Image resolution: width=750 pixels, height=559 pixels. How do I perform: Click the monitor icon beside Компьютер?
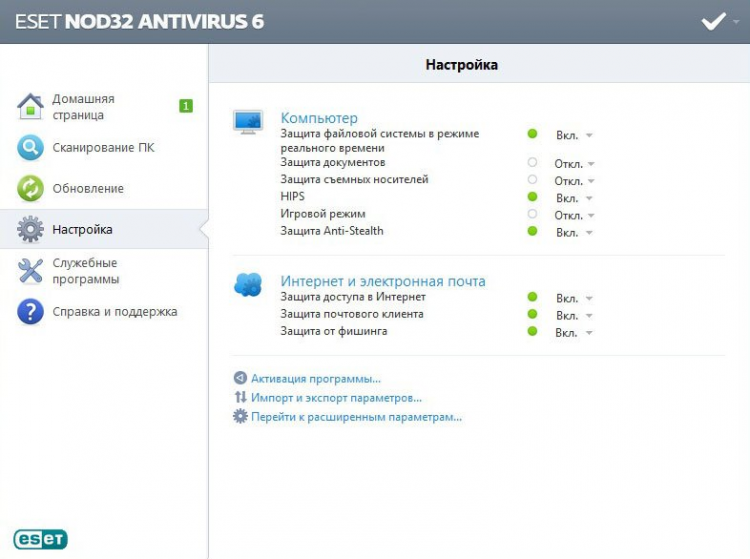[x=248, y=121]
